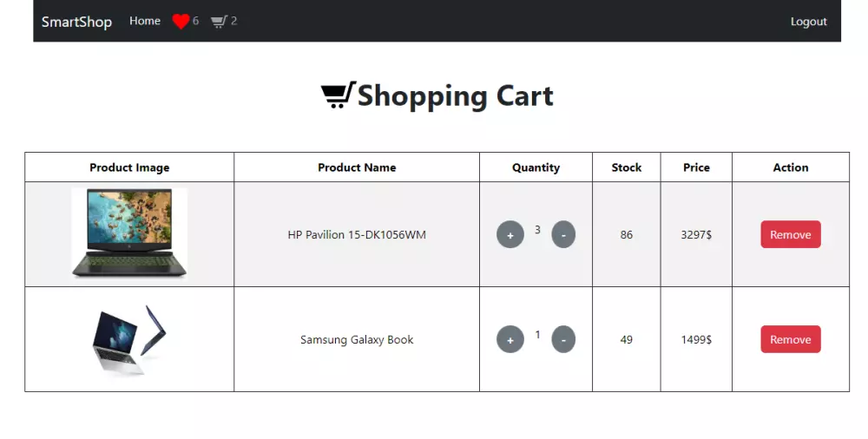The image size is (868, 439).
Task: Decrease HP Pavilion quantity with minus button
Action: [563, 234]
